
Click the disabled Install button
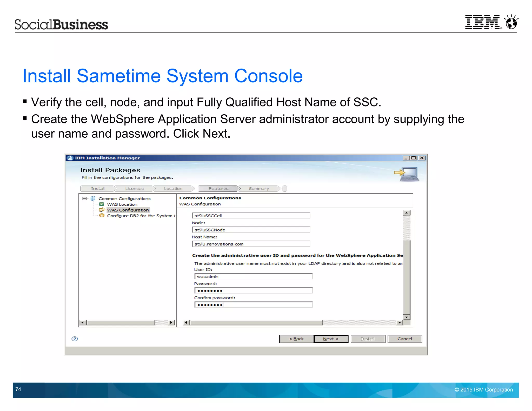pyautogui.click(x=368, y=339)
